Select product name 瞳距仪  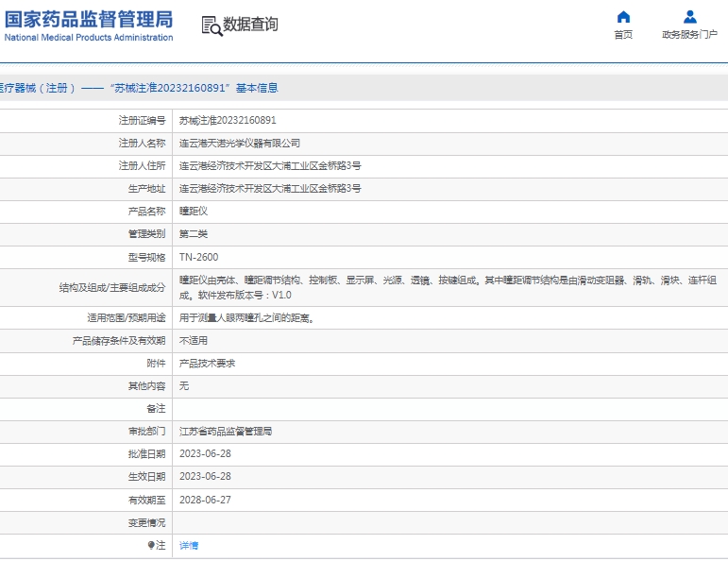(x=194, y=212)
